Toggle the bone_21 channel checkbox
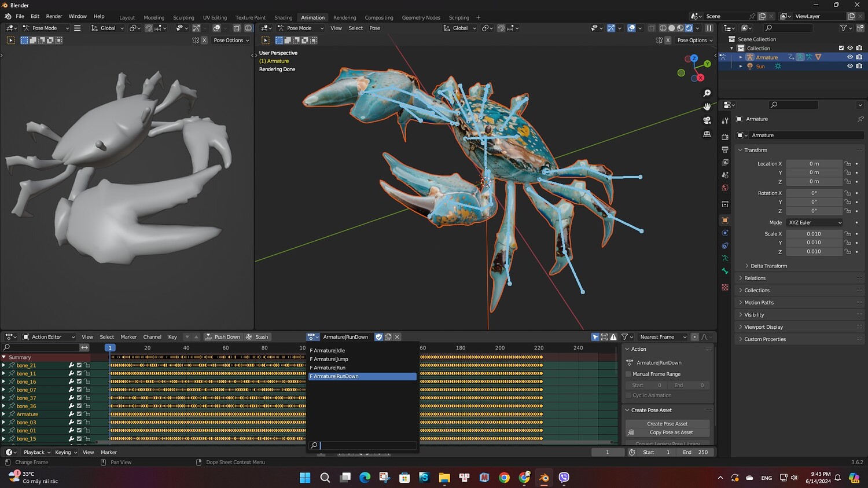This screenshot has height=488, width=868. coord(79,365)
